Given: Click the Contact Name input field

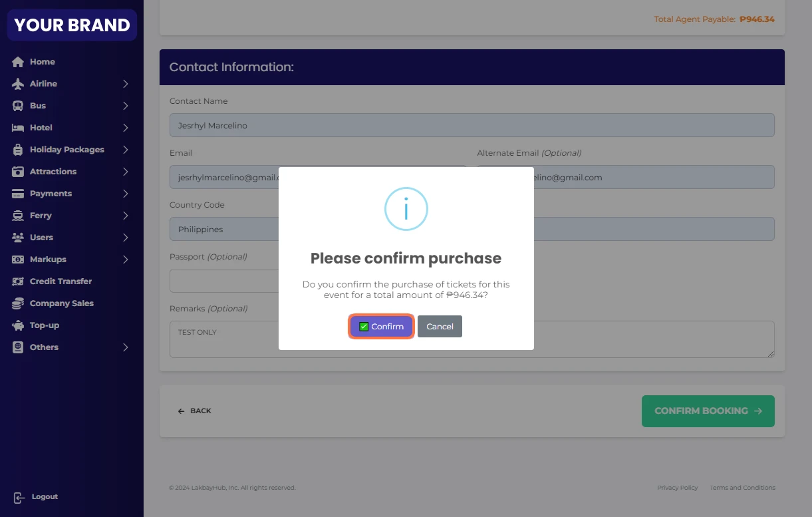Looking at the screenshot, I should [472, 125].
